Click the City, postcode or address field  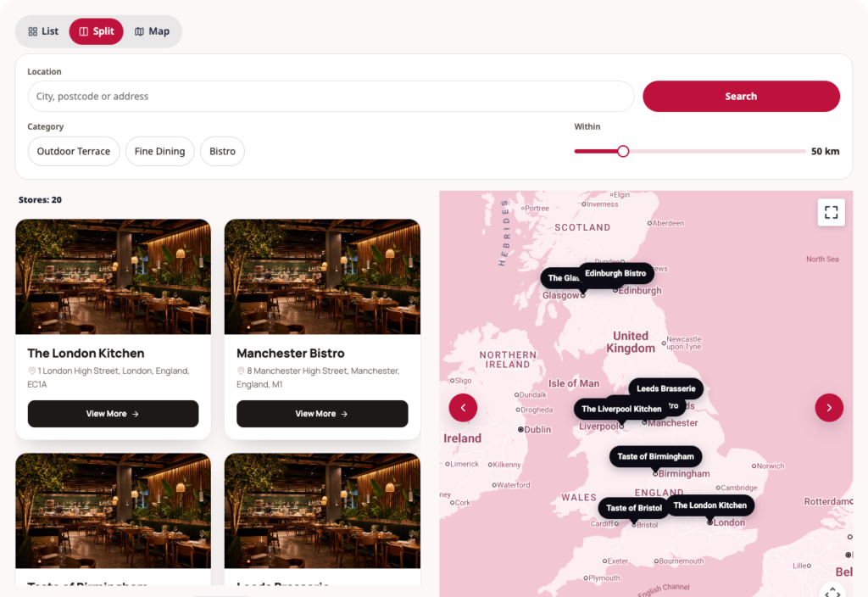coord(331,97)
